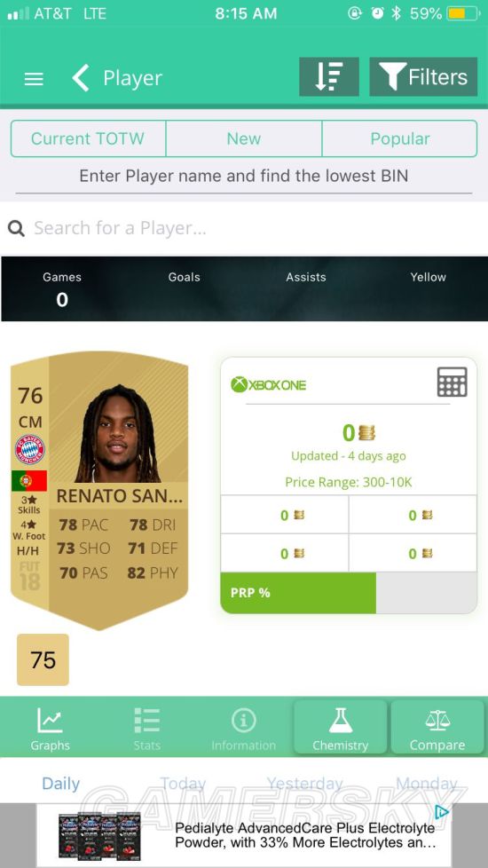Open the price calculator icon
The image size is (488, 868).
click(x=452, y=382)
